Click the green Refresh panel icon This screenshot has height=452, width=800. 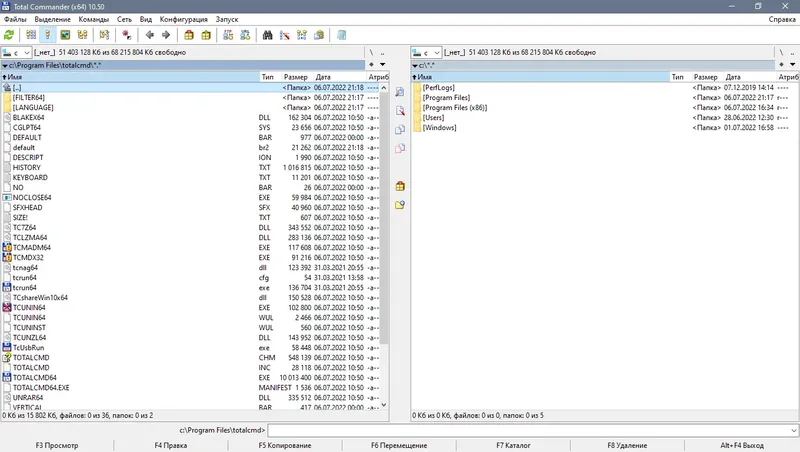click(x=9, y=35)
